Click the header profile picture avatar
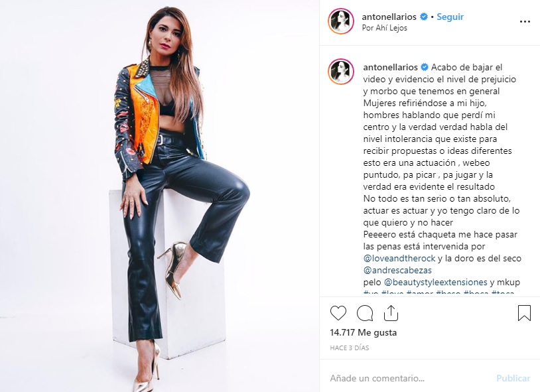 341,21
